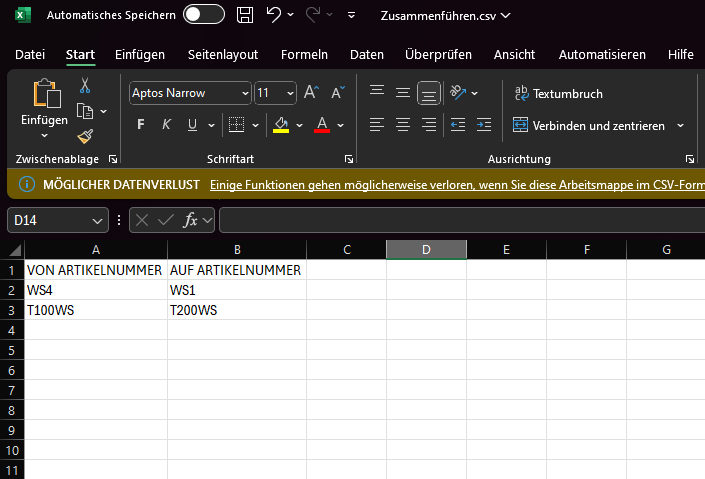705x479 pixels.
Task: Increase font size with larger A icon
Action: [x=311, y=93]
